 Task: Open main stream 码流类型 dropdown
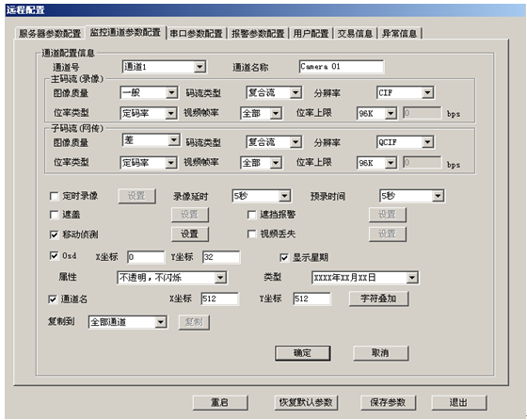click(x=274, y=92)
